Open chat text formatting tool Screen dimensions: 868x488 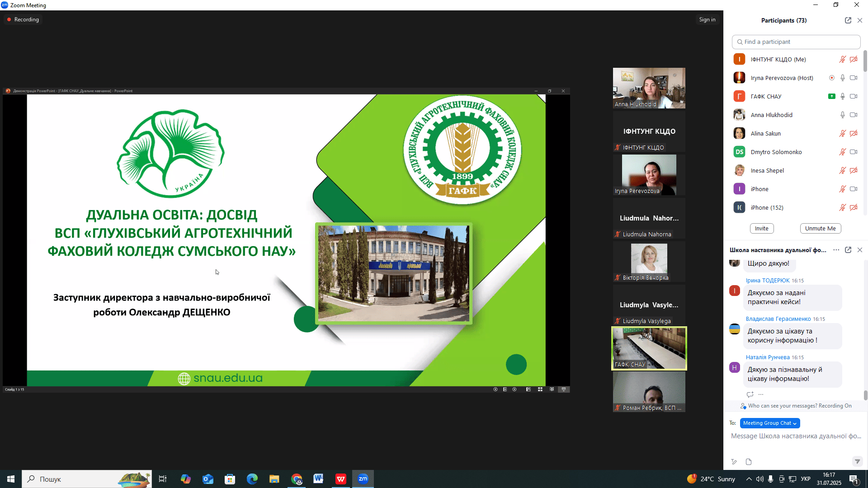(x=734, y=462)
